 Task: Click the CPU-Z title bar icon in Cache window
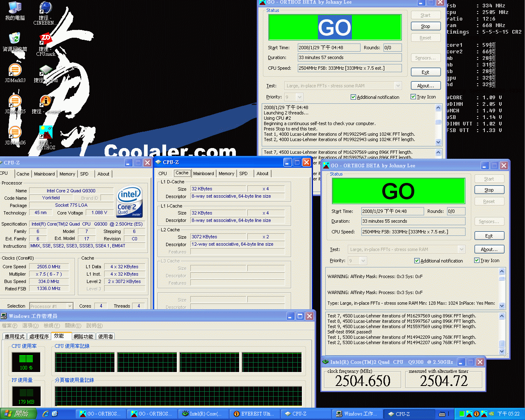pyautogui.click(x=158, y=162)
